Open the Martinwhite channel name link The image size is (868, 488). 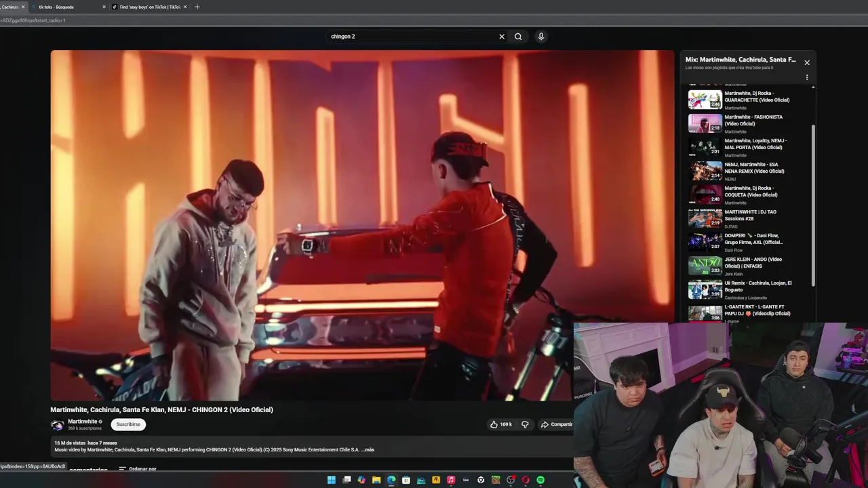pyautogui.click(x=83, y=422)
